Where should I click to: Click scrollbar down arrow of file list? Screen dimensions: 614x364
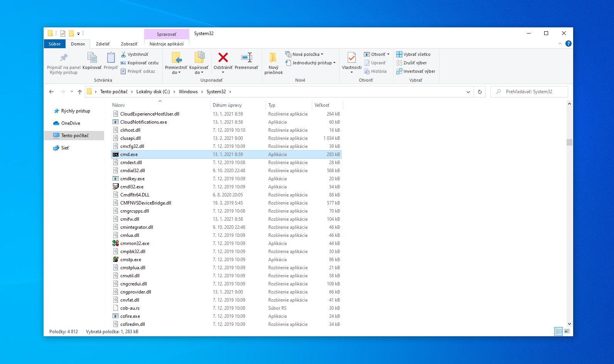(x=569, y=324)
